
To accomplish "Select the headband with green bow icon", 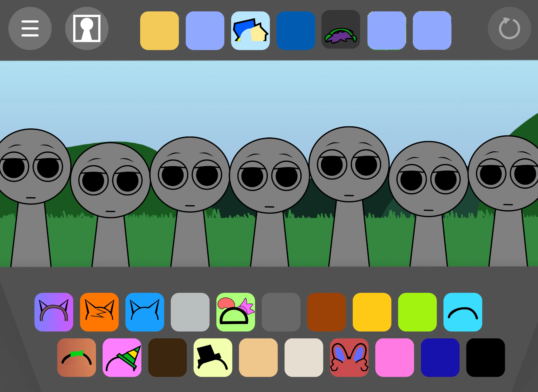I will (76, 358).
